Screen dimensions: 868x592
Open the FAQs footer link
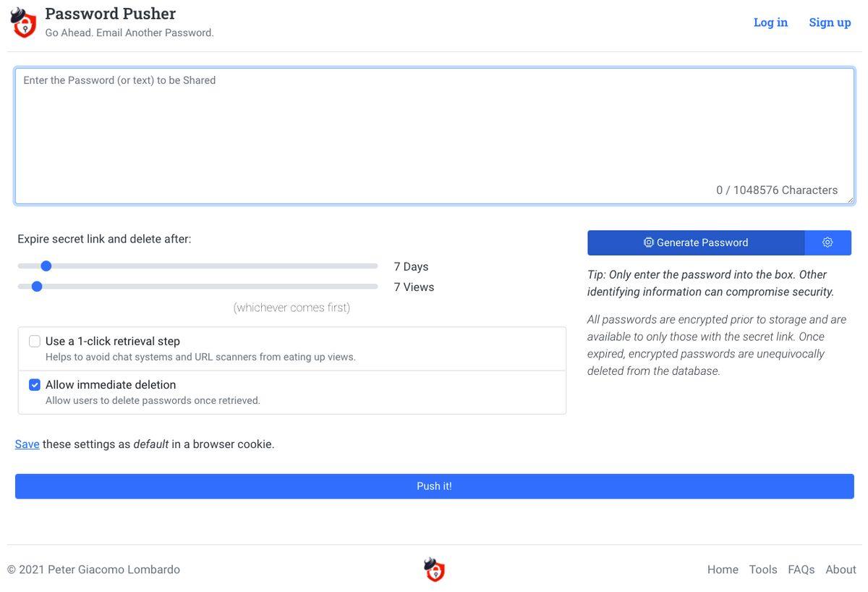801,570
